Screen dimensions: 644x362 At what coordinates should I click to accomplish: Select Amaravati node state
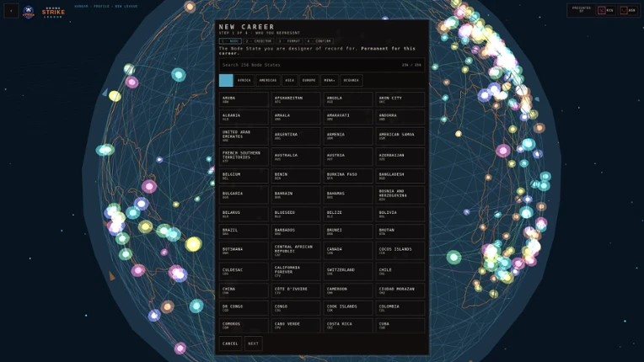click(348, 117)
